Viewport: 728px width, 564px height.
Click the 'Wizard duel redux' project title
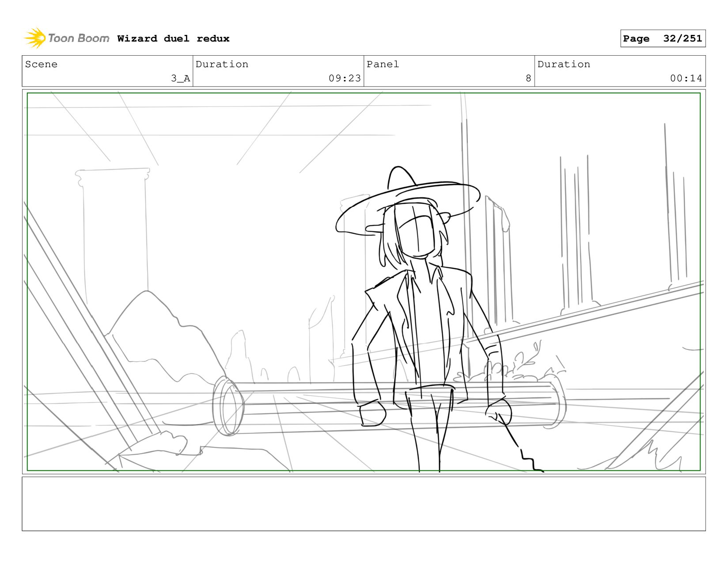tap(173, 38)
